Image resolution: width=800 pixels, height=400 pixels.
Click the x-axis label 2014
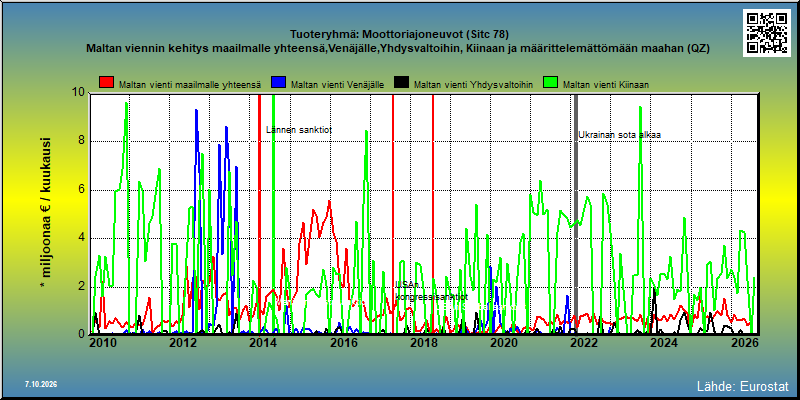(x=263, y=343)
